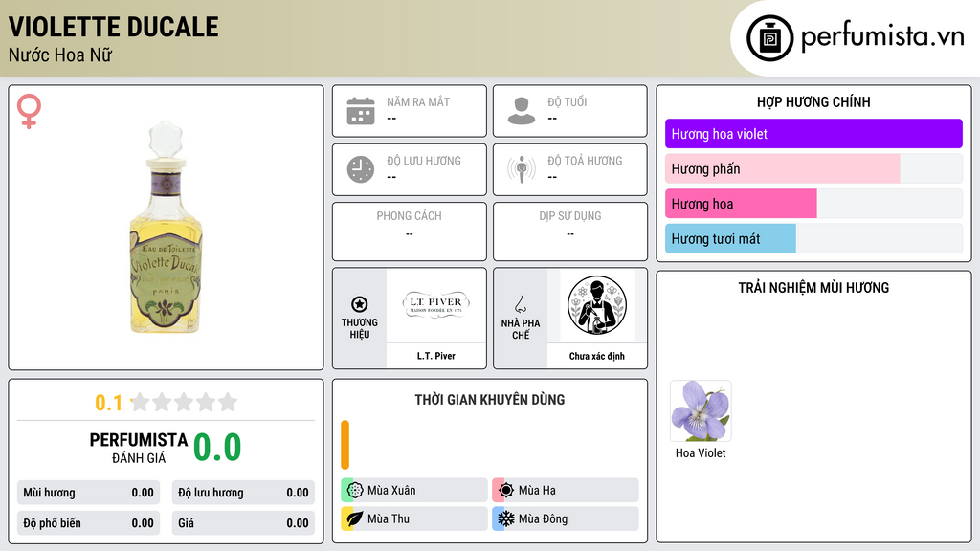
Task: Click the star badge icon above Thương hiệu
Action: pyautogui.click(x=360, y=304)
